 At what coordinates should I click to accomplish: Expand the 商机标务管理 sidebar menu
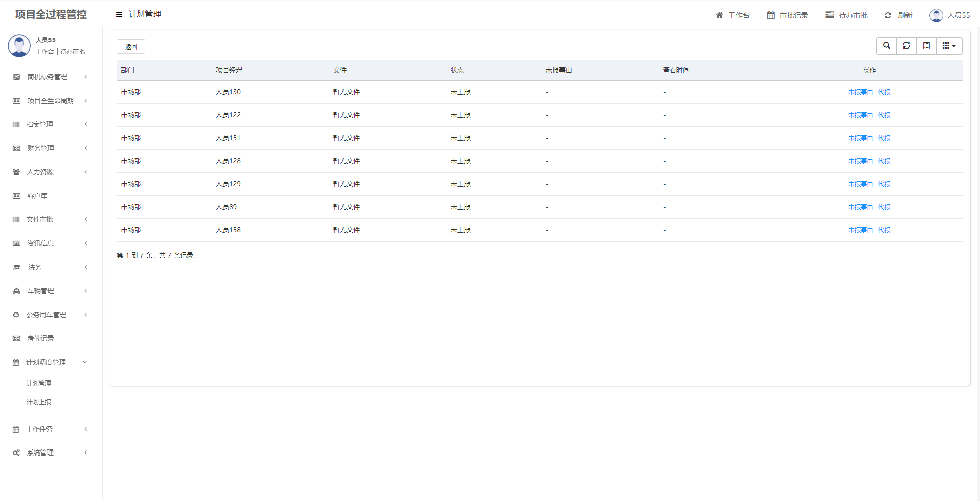pos(47,77)
